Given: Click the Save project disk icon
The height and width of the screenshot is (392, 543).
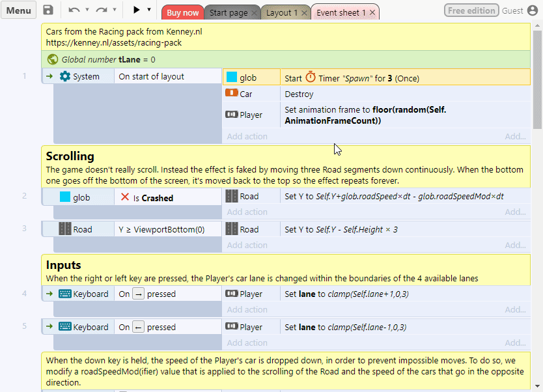Looking at the screenshot, I should tap(48, 10).
